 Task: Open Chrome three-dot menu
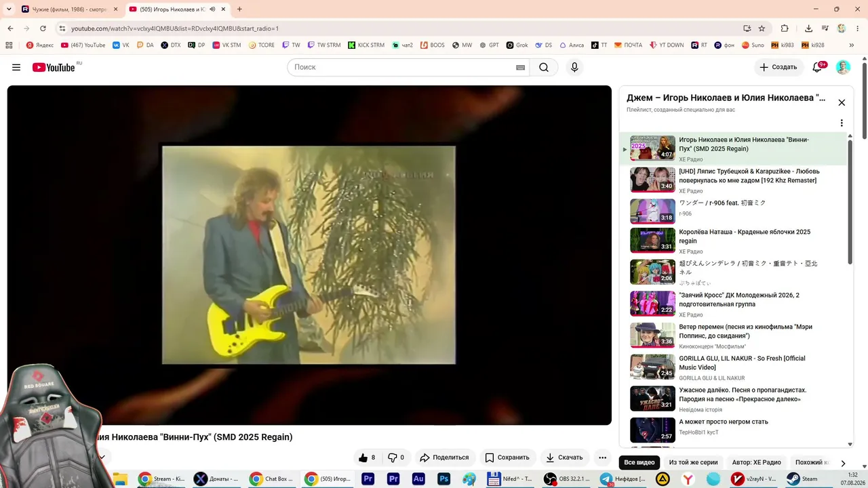pyautogui.click(x=858, y=28)
